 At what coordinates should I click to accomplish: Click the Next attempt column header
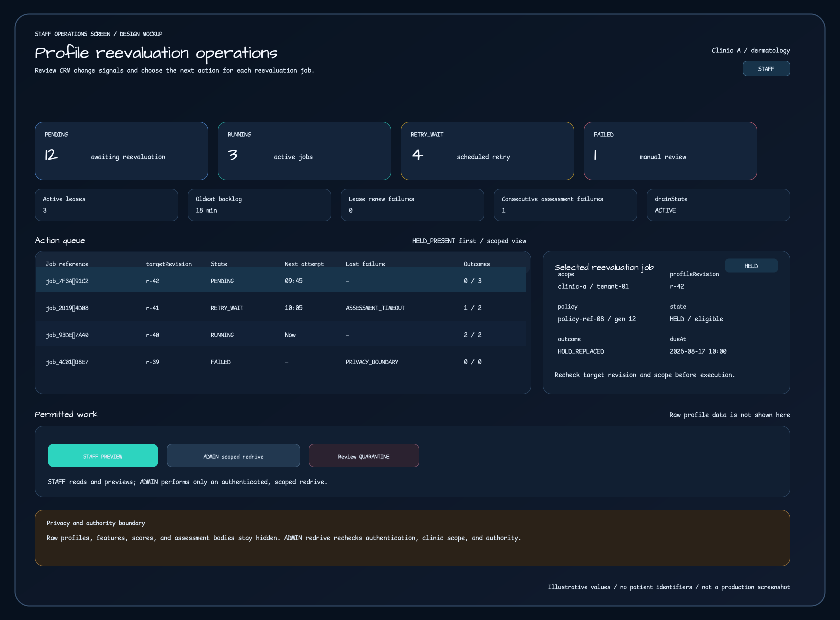pyautogui.click(x=304, y=264)
